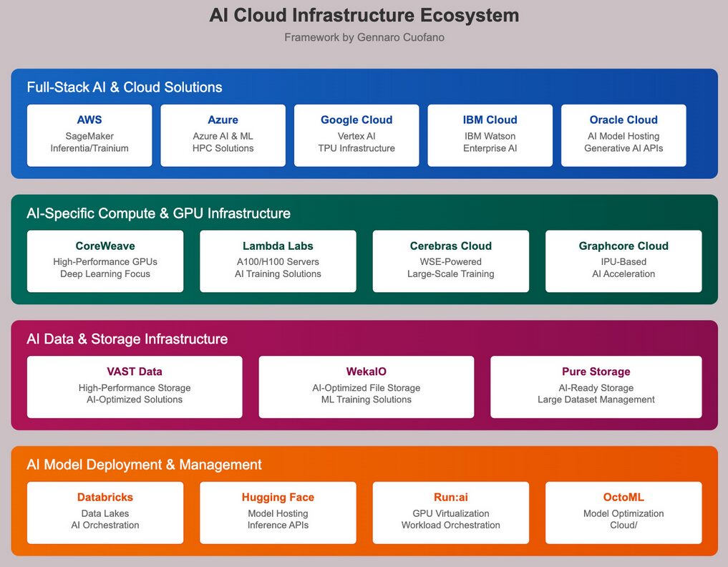Select the WekaIO card
728x567 pixels.
366,387
